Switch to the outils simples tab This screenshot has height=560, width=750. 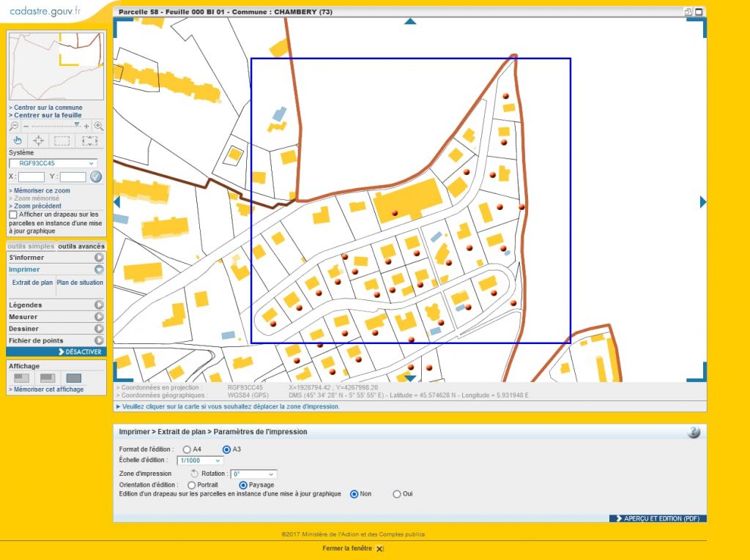31,246
